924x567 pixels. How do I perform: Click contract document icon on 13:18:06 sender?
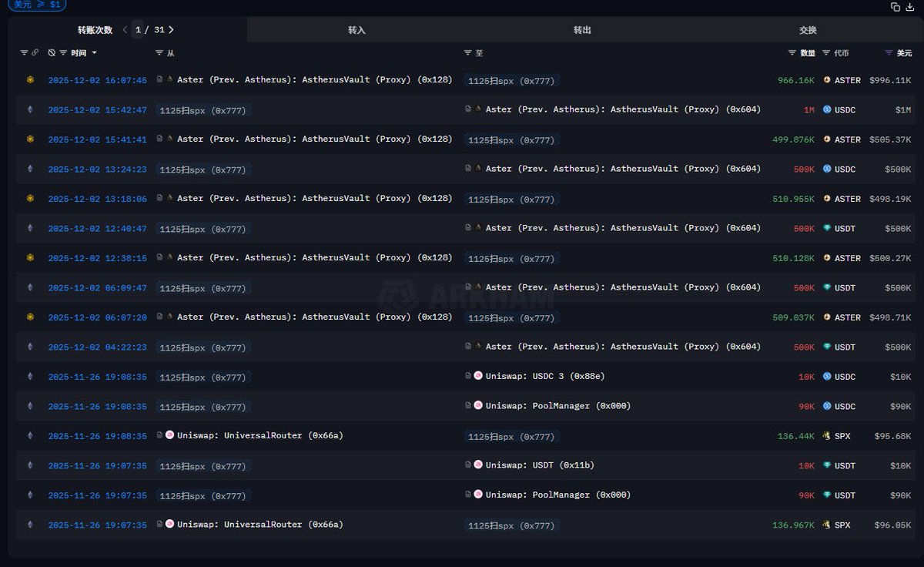click(159, 198)
